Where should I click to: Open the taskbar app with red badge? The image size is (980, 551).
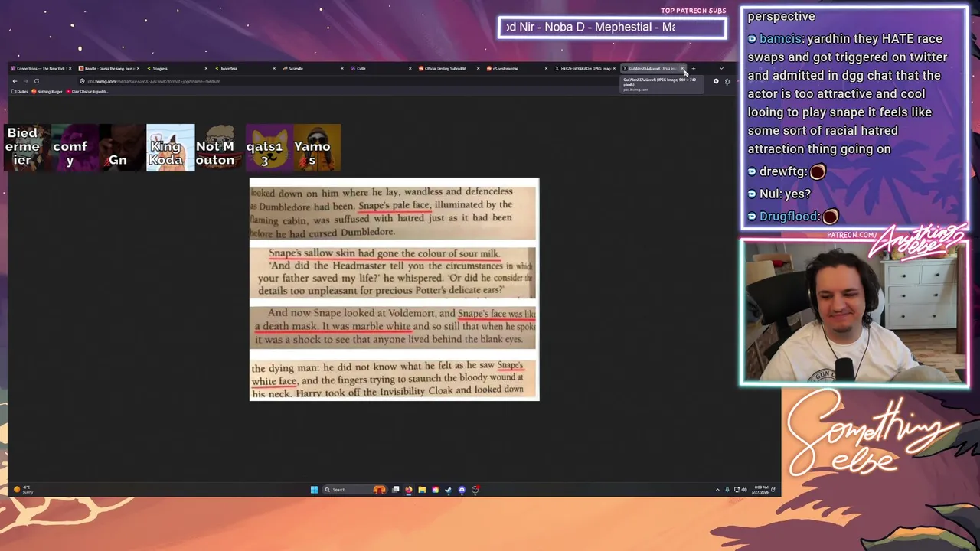click(475, 490)
